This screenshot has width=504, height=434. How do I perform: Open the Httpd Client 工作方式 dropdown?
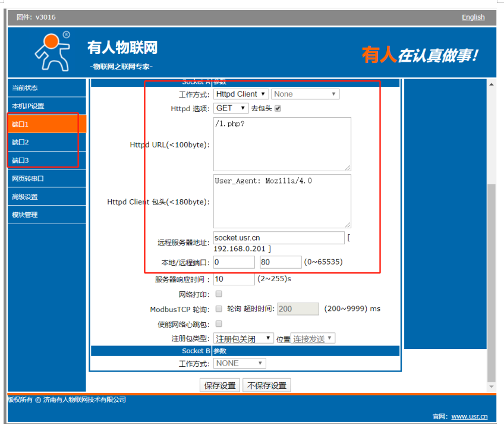pyautogui.click(x=241, y=94)
